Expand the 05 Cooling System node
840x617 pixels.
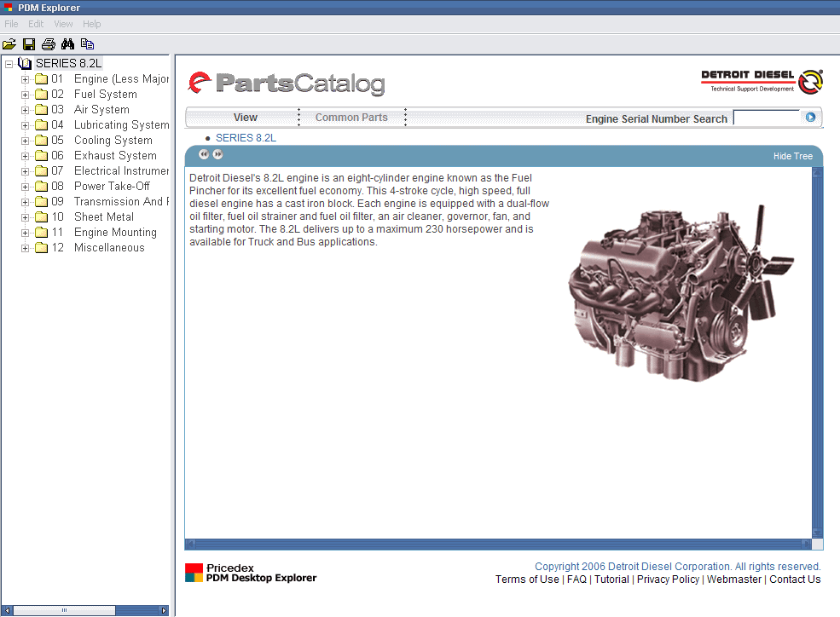click(x=25, y=141)
